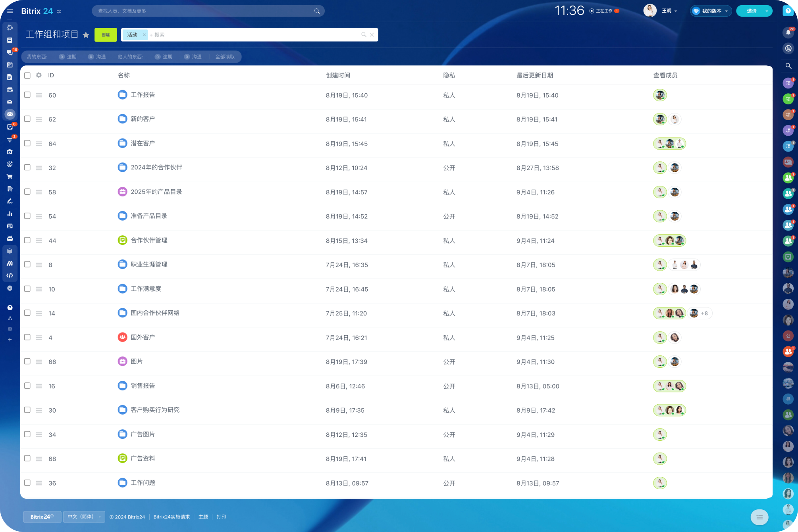
Task: Click the 全部读取 counter item
Action: tap(225, 57)
